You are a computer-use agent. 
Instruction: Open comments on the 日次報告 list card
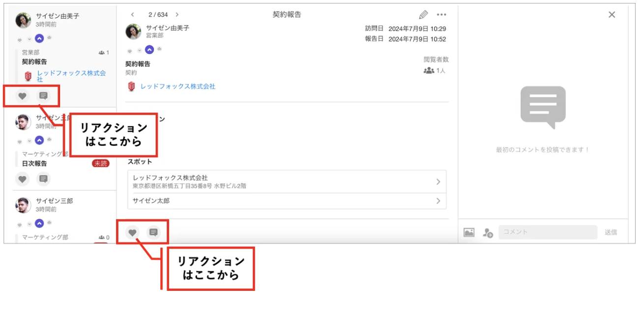[x=43, y=179]
